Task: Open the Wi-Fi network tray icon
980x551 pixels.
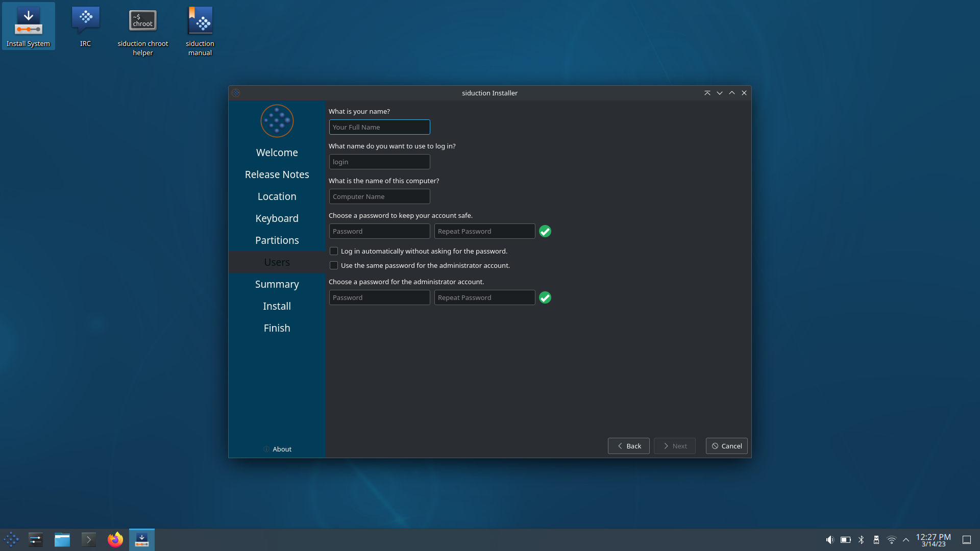Action: (892, 540)
